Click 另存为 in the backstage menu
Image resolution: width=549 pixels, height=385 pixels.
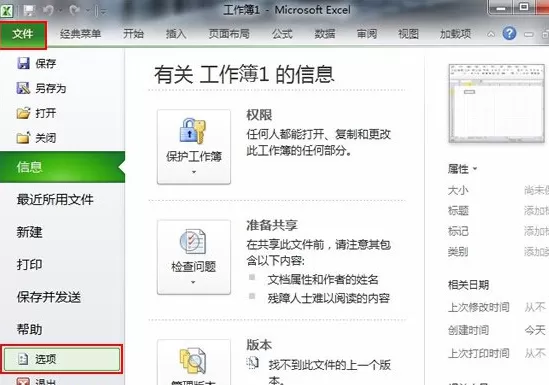tap(41, 88)
